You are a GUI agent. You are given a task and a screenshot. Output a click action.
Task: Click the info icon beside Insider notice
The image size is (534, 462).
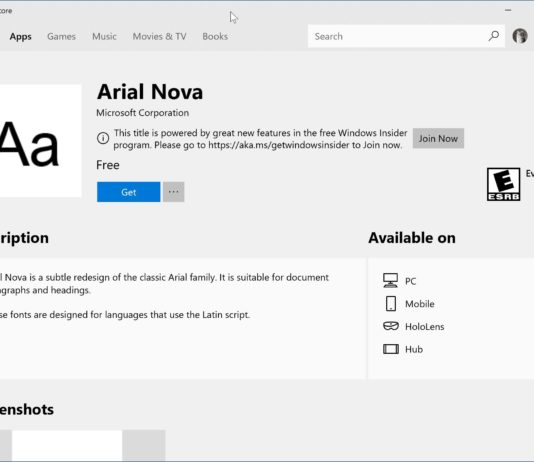(x=103, y=138)
